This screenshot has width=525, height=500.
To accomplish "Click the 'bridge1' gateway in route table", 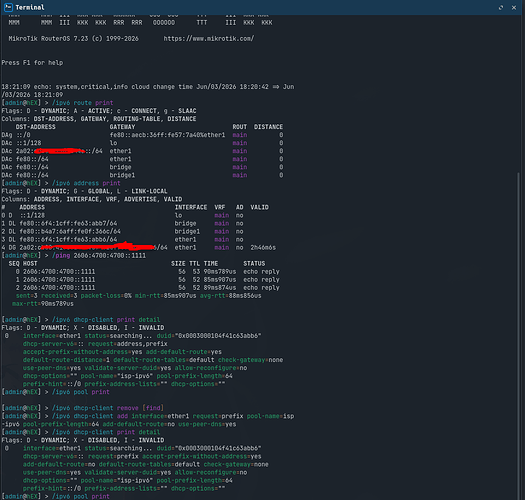I will 123,175.
